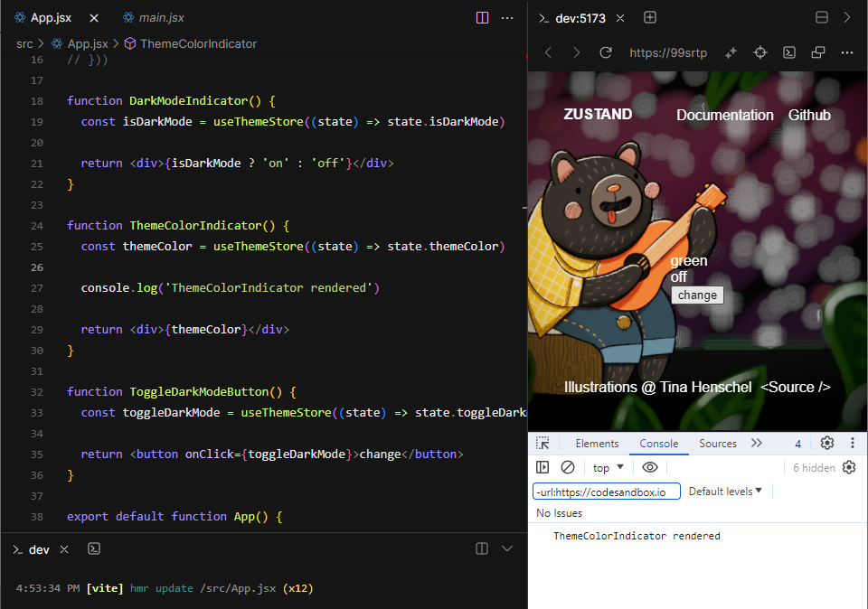Open the editor more actions ellipsis menu
868x609 pixels.
click(507, 18)
